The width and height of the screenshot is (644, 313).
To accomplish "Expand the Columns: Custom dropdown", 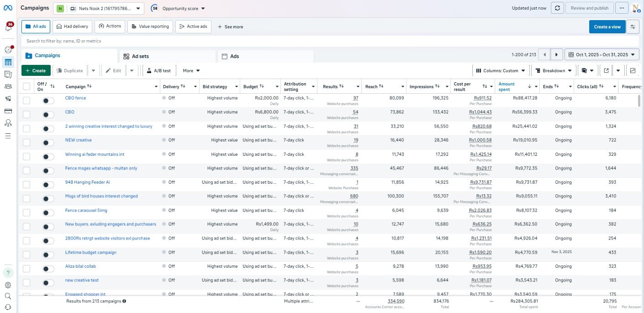I will point(501,70).
